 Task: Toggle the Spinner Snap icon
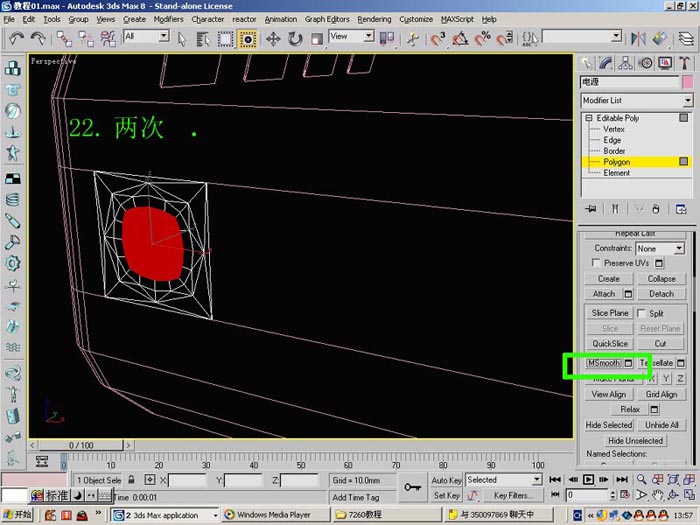click(504, 39)
